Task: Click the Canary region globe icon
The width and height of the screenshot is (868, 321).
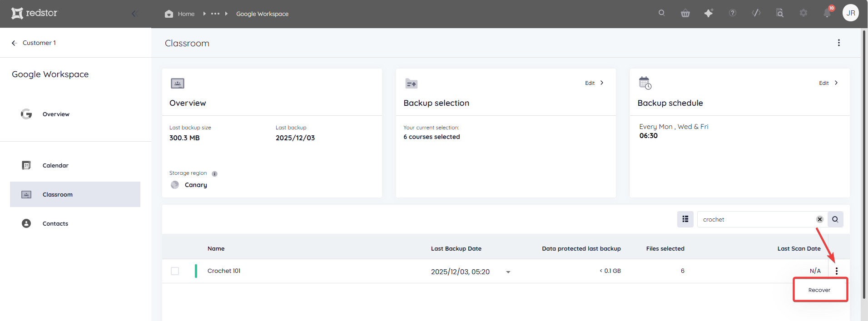Action: tap(175, 185)
